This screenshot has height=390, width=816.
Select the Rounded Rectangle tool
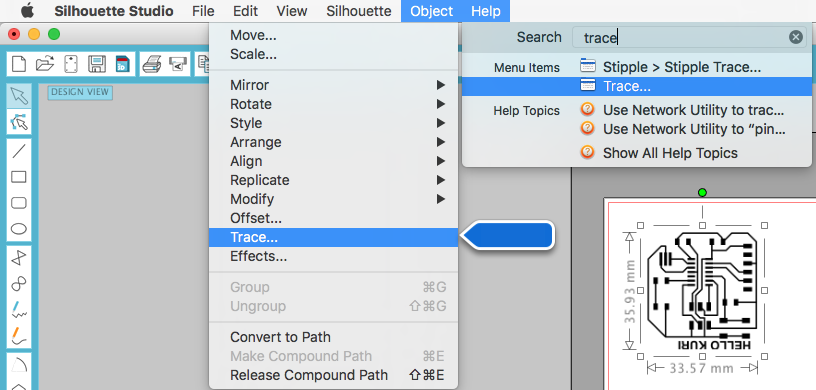click(x=19, y=203)
